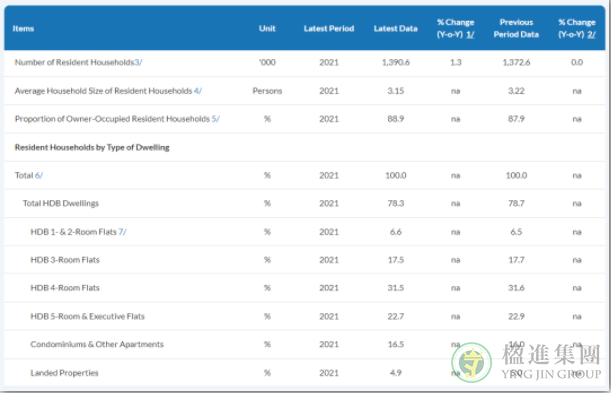
Task: Select the 1.3 percent change value
Action: pos(456,62)
